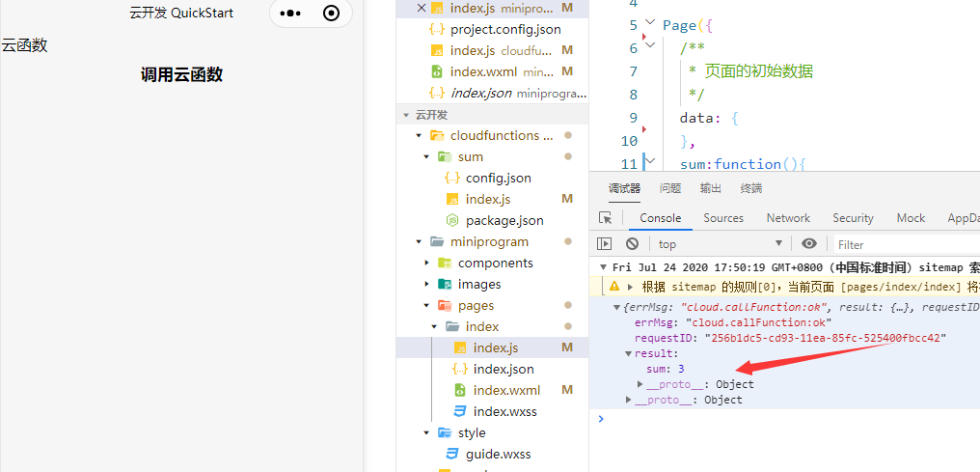The width and height of the screenshot is (980, 472).
Task: Open the Mock devtools tab
Action: click(911, 218)
